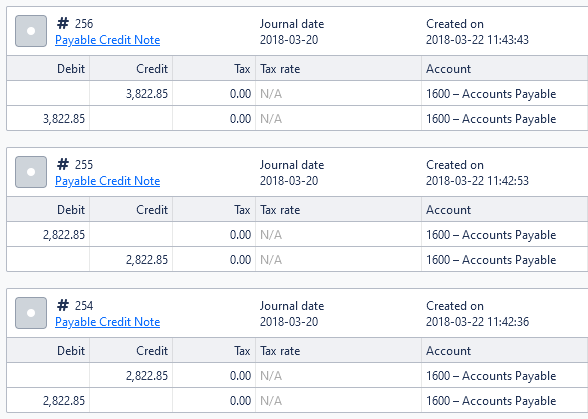Click credit amount 2,822.85 in journal 254
Viewport: 588px width, 419px height.
[147, 376]
